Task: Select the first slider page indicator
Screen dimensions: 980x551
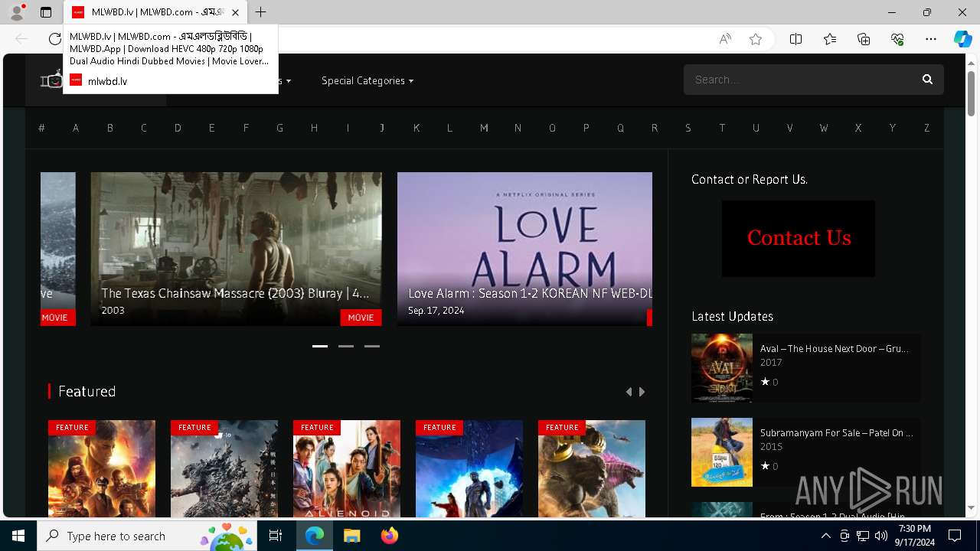Action: 320,346
